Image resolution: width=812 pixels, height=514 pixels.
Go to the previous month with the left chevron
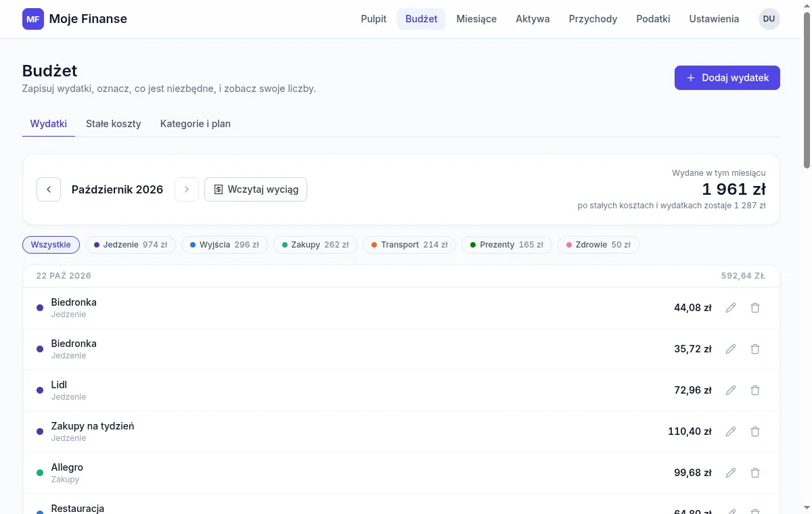49,189
